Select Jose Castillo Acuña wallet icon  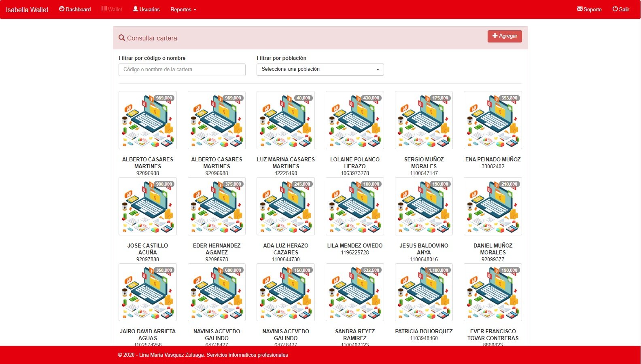click(148, 206)
